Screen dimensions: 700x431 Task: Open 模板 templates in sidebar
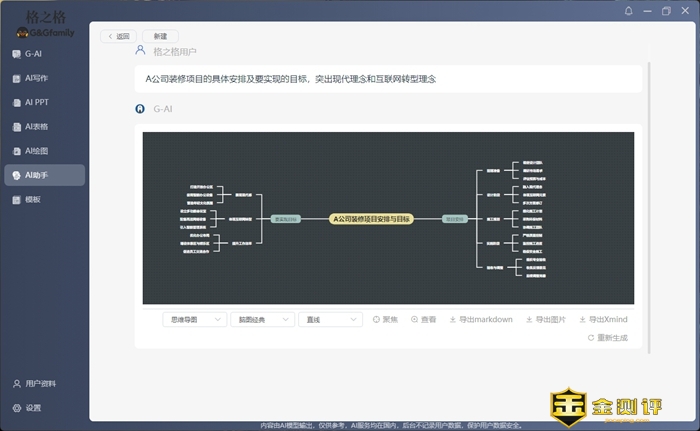point(33,200)
